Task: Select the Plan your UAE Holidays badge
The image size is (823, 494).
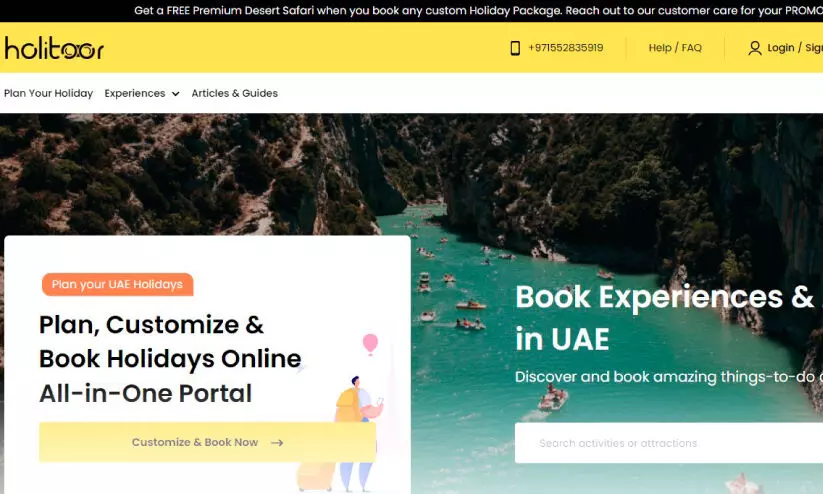Action: (x=118, y=284)
